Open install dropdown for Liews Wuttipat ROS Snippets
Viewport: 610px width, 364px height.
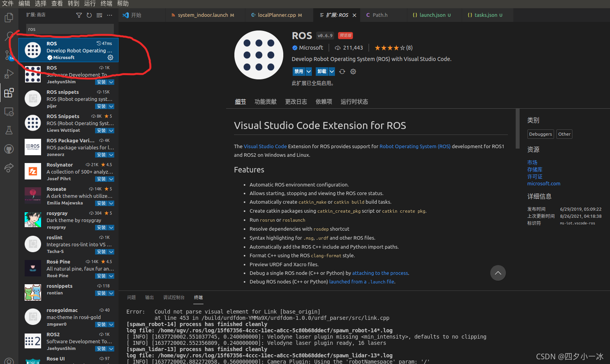[111, 131]
